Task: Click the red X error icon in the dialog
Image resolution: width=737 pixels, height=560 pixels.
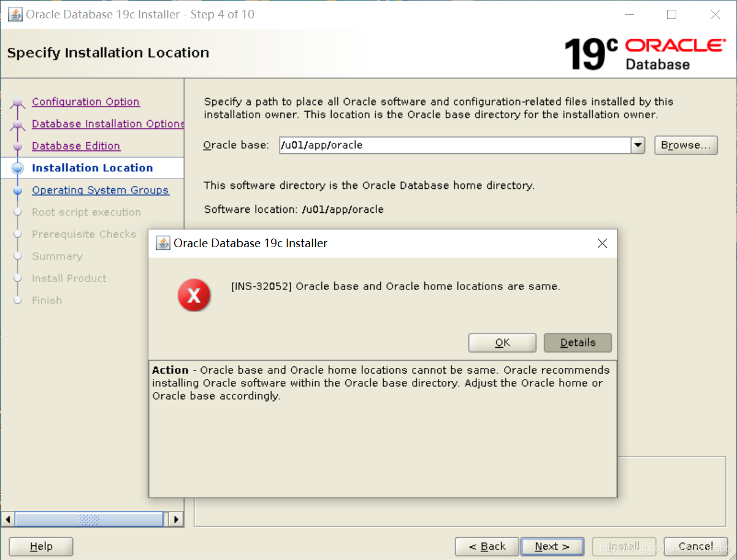Action: click(194, 295)
